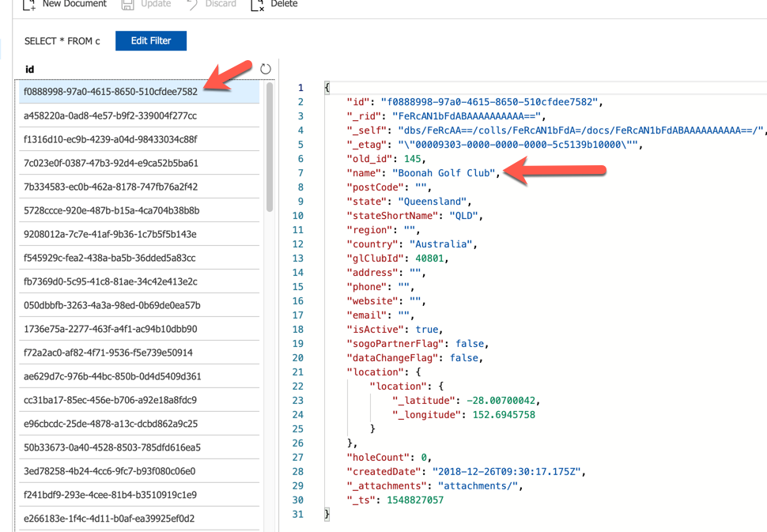
Task: Click the _rid value FeRcAN1bFdABAAAAAAAAAA==
Action: (x=467, y=116)
